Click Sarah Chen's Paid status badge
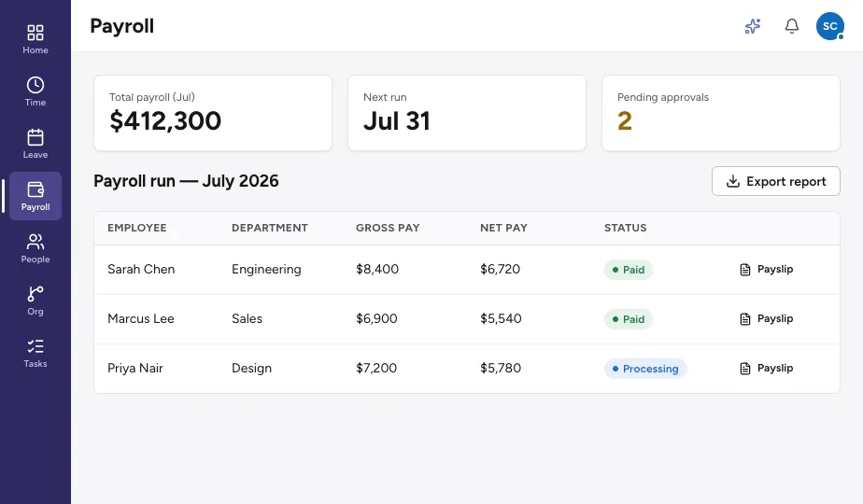 point(629,270)
